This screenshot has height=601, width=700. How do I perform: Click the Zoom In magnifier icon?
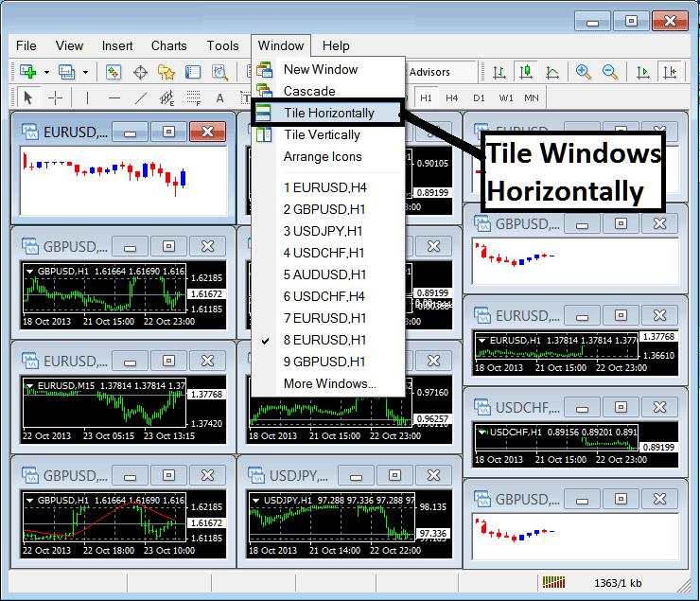click(x=584, y=72)
